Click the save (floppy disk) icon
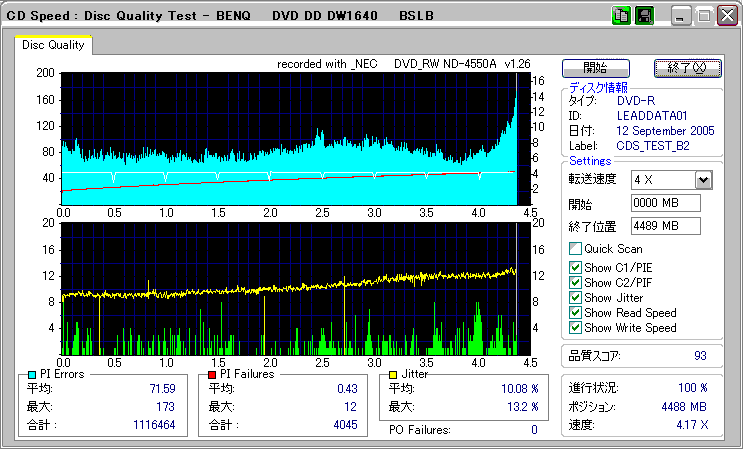The image size is (743, 449). [644, 16]
